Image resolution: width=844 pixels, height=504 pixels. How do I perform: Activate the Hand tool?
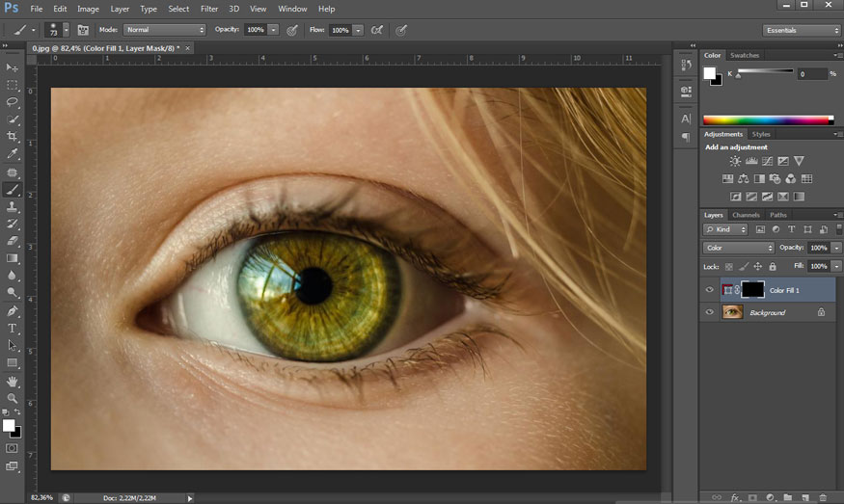pyautogui.click(x=13, y=382)
